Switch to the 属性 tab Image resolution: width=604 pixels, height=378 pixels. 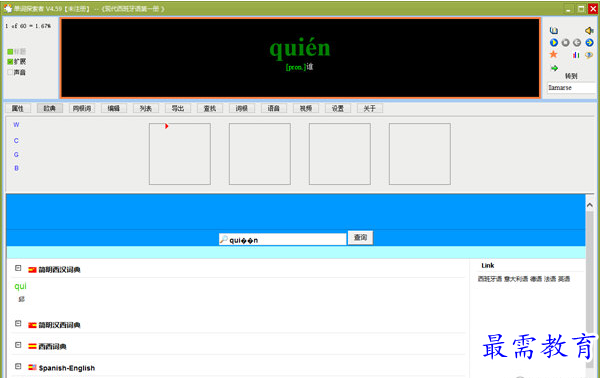coord(18,108)
